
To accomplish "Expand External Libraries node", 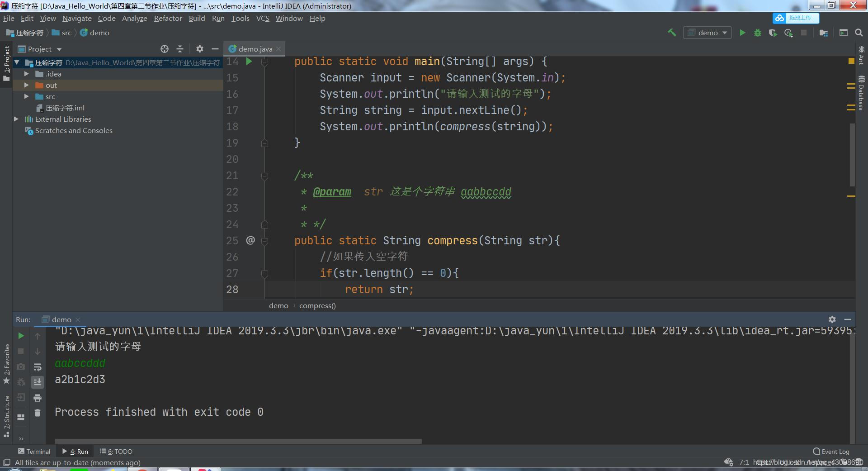I will tap(16, 119).
